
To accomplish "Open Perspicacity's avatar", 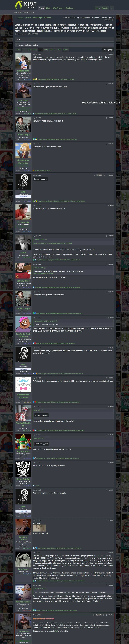I will pos(23,212).
